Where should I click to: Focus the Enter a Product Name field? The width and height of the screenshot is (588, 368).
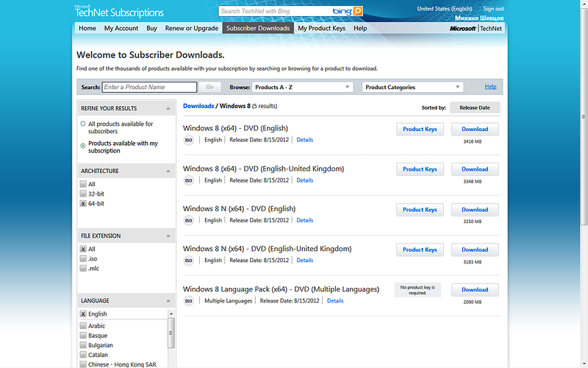click(x=149, y=87)
